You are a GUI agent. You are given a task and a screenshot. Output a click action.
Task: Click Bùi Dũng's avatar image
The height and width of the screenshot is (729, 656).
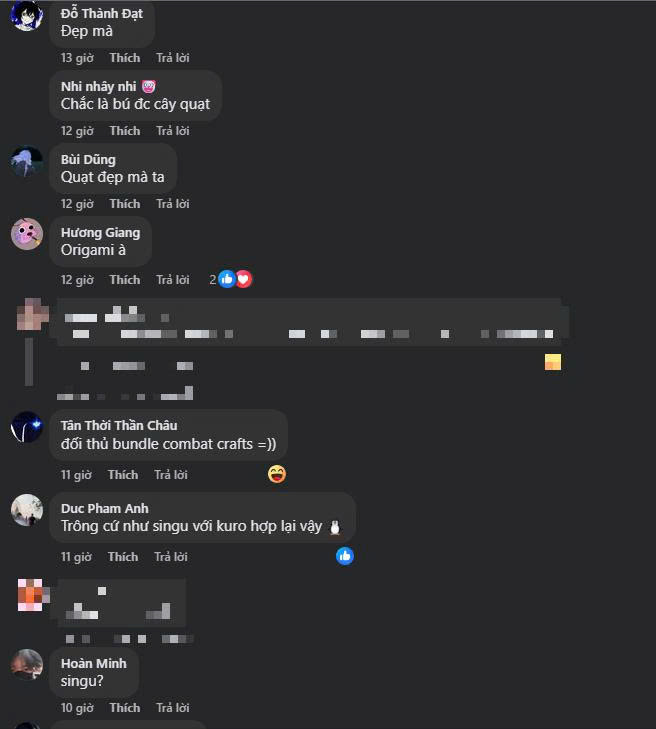coord(27,161)
